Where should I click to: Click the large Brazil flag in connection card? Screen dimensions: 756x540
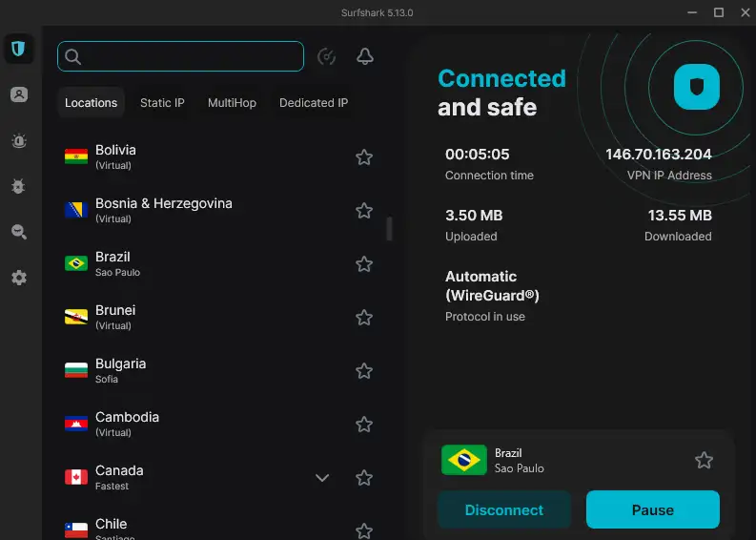pyautogui.click(x=464, y=460)
